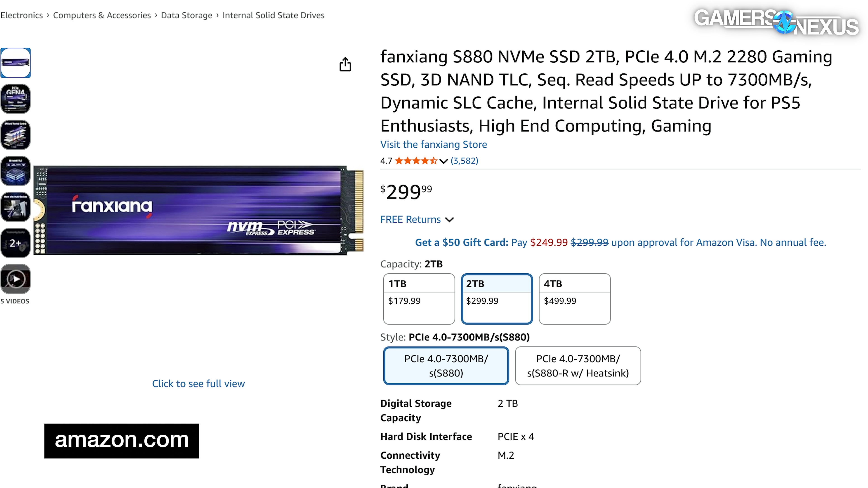
Task: Open the PCIe GEN4 thumbnail image
Action: (16, 99)
